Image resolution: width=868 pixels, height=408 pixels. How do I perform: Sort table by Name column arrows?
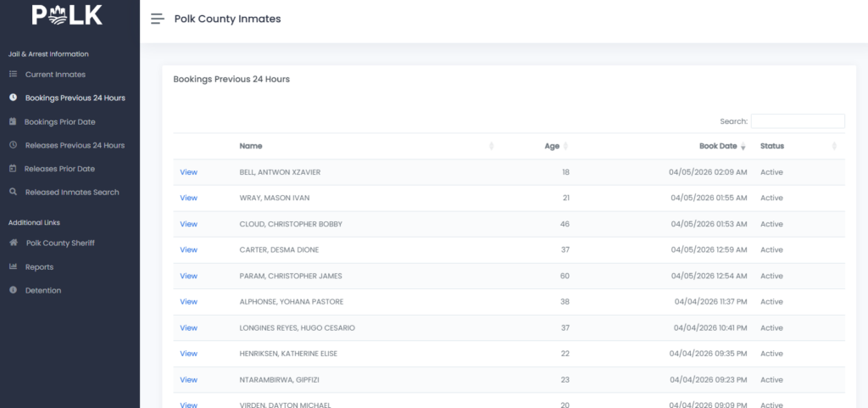[x=492, y=147]
